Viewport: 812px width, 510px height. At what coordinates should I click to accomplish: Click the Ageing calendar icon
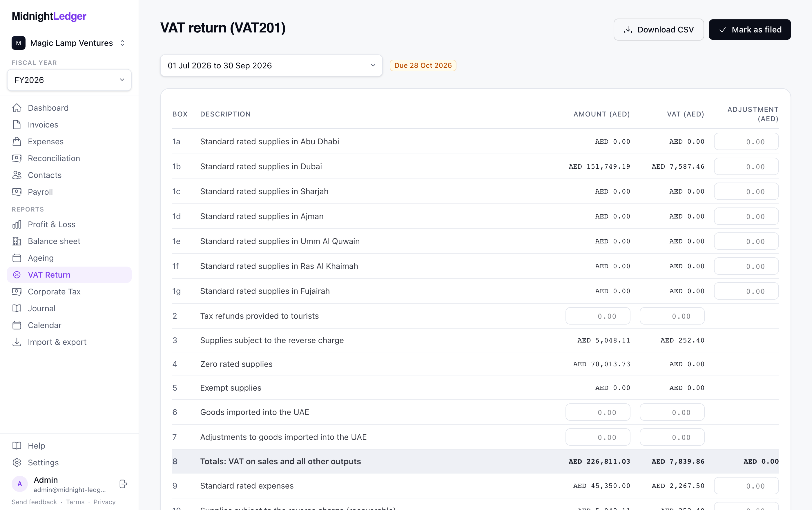(17, 258)
